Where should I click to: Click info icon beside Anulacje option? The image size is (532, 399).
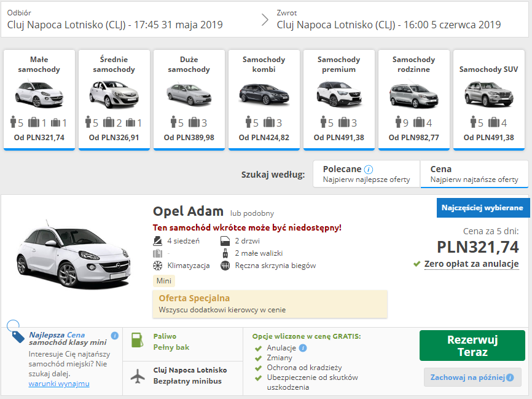pyautogui.click(x=303, y=348)
